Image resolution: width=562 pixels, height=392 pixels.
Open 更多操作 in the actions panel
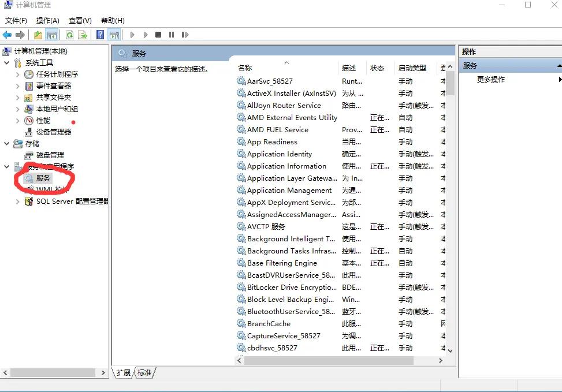490,79
